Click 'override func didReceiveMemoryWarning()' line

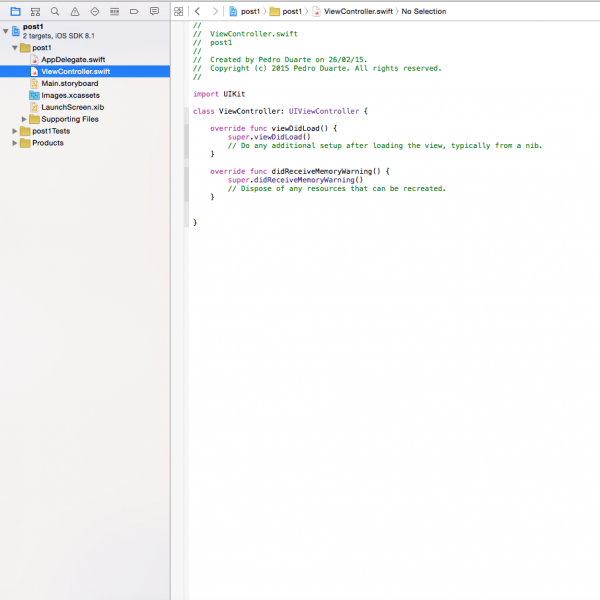pyautogui.click(x=300, y=171)
